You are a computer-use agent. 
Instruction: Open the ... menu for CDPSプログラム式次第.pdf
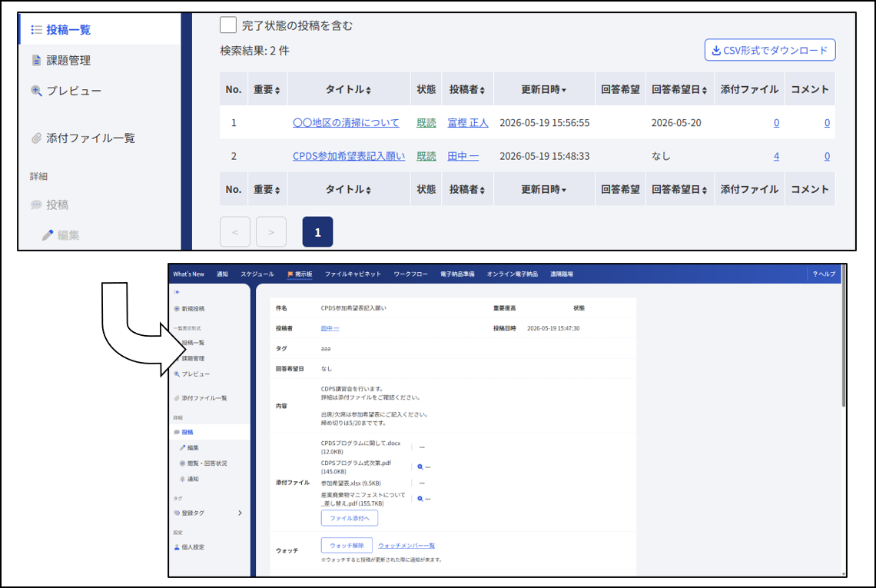pyautogui.click(x=428, y=467)
